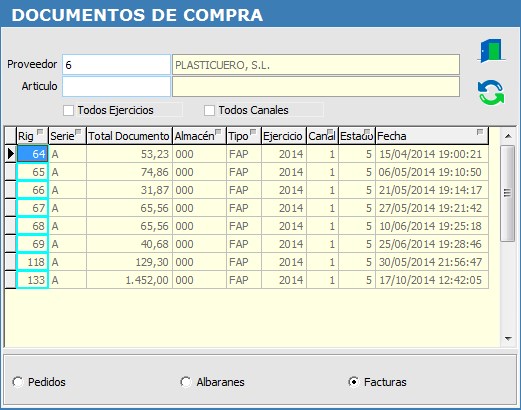The height and width of the screenshot is (410, 521).
Task: Click the Serie column filter icon
Action: [x=78, y=132]
